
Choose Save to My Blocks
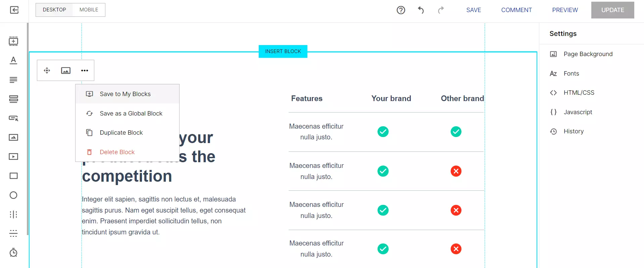coord(125,94)
